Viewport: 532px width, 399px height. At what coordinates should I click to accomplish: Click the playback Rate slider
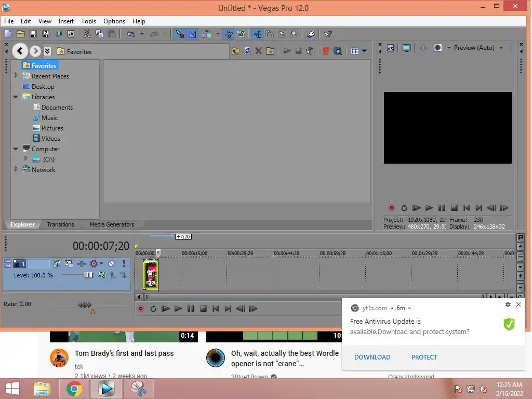pos(85,305)
